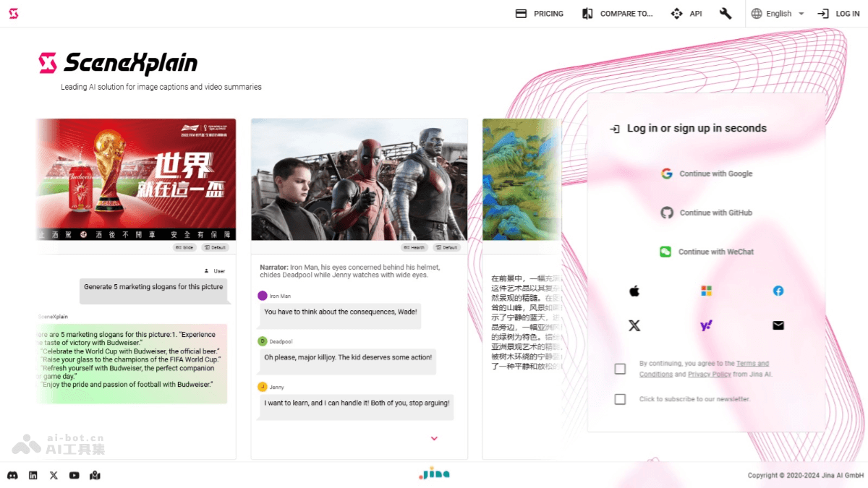This screenshot has height=488, width=868.
Task: Open the COMPARE TO menu item
Action: coord(617,13)
